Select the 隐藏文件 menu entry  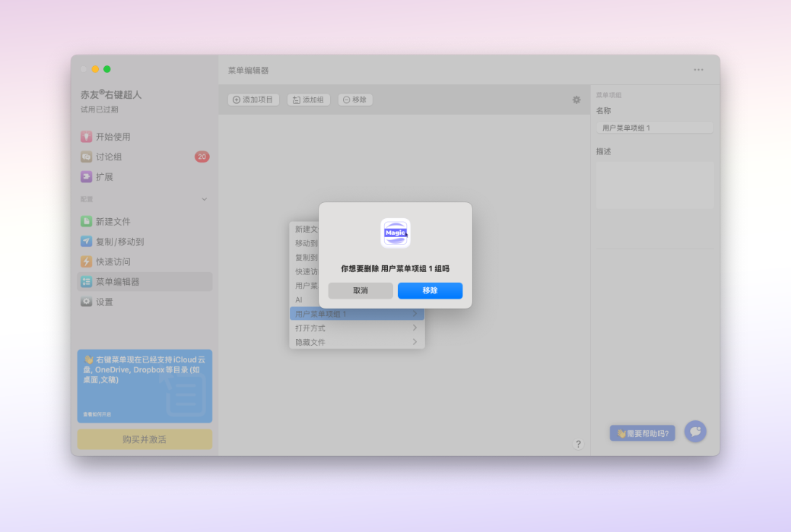coord(357,342)
